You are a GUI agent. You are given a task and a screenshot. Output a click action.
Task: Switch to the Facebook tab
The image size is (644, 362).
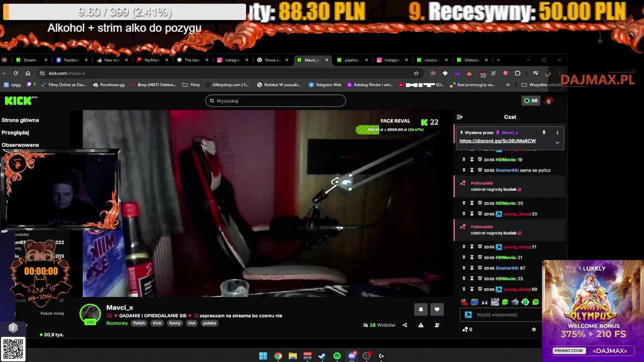[x=71, y=60]
